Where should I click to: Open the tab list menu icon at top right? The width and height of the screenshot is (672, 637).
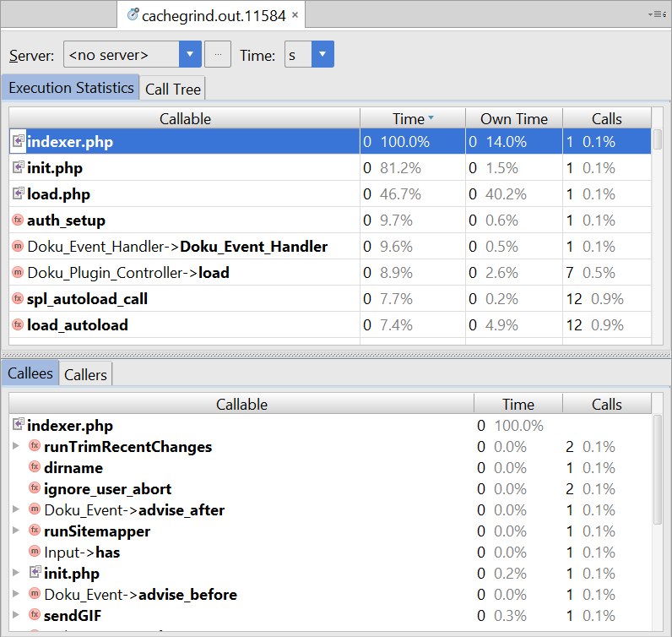click(x=657, y=14)
